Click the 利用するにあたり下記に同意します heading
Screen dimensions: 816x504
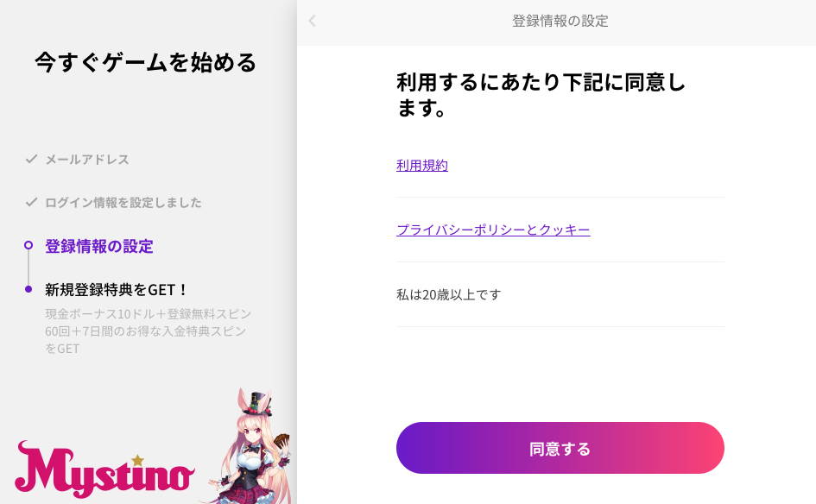coord(541,95)
